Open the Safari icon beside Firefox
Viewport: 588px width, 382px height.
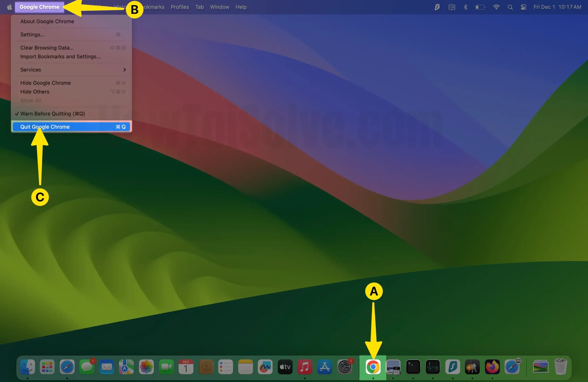pos(512,367)
